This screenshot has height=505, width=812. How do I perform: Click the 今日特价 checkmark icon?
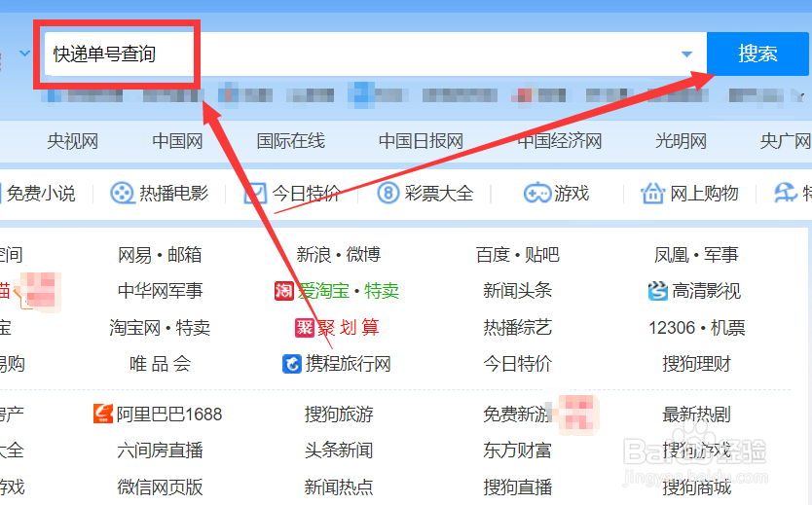tap(255, 194)
